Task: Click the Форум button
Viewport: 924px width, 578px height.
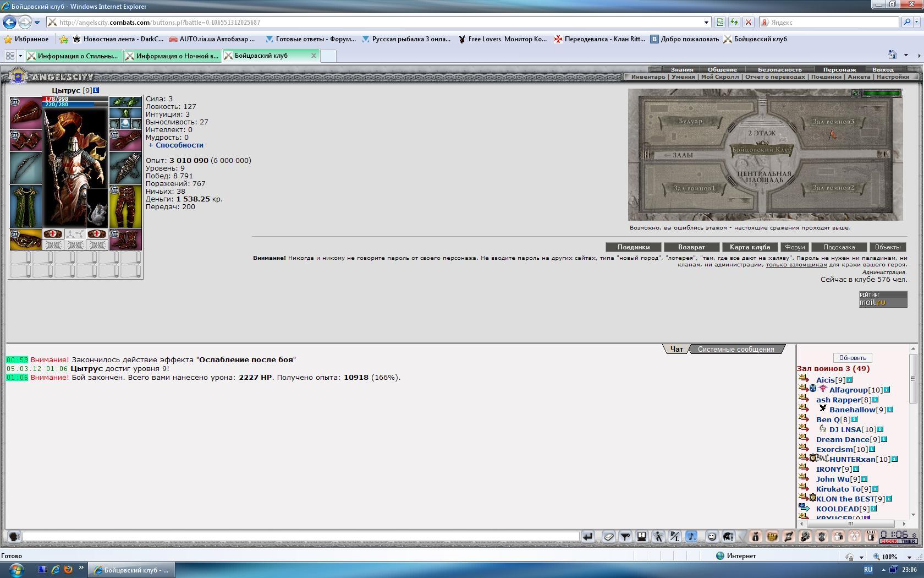Action: coord(795,247)
